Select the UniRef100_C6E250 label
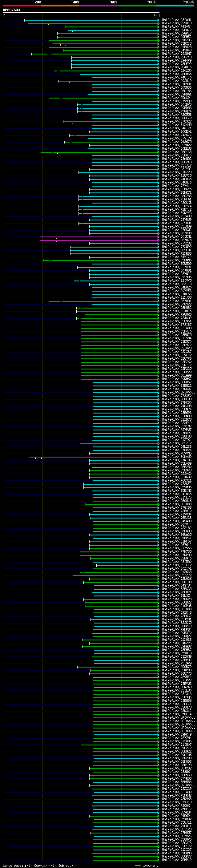 point(176,467)
